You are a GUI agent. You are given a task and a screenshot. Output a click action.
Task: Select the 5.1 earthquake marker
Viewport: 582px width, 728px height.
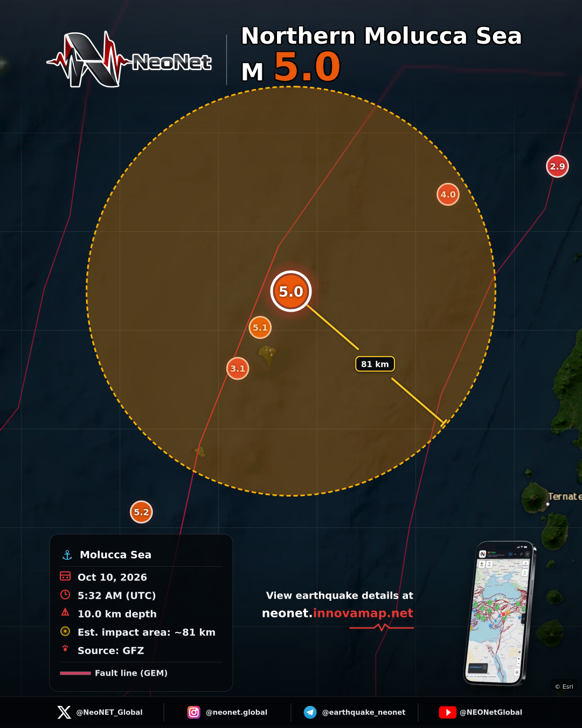(x=260, y=327)
